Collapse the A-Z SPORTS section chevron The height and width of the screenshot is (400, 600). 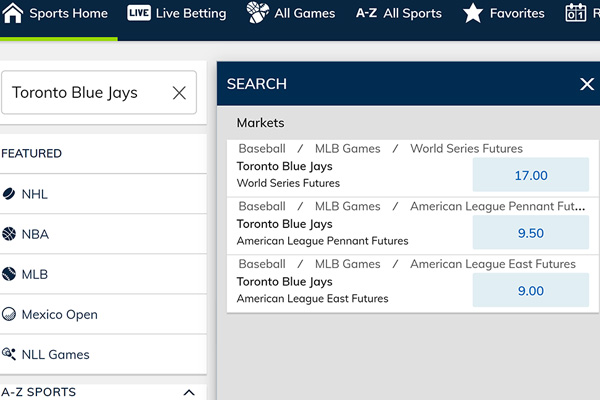pyautogui.click(x=189, y=392)
